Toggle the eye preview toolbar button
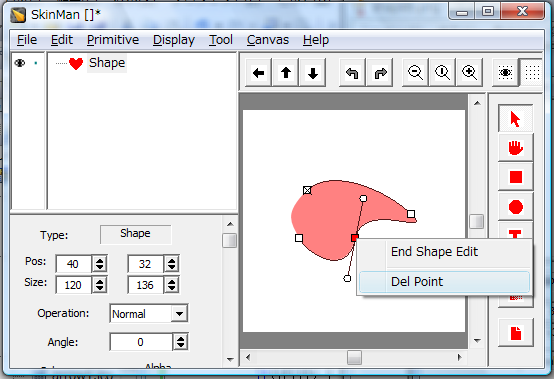The height and width of the screenshot is (379, 554). 506,73
